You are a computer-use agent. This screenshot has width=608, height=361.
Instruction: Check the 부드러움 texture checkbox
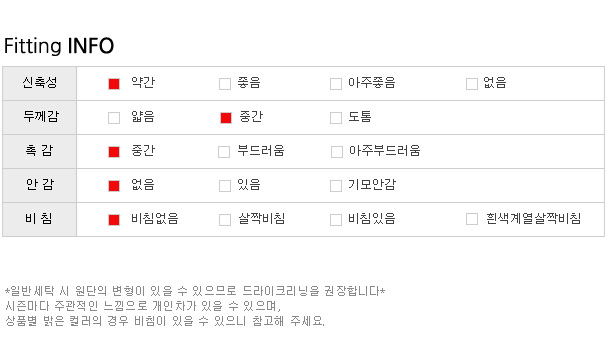point(224,152)
